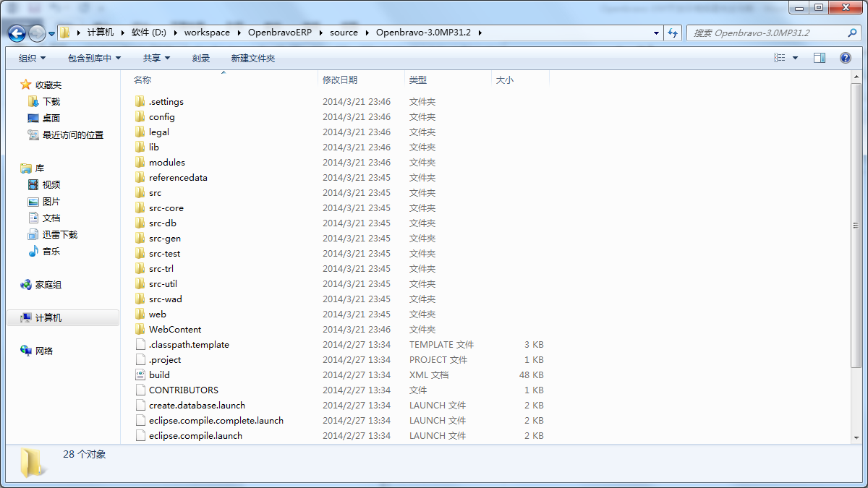Change the view with the view icon

pos(780,58)
